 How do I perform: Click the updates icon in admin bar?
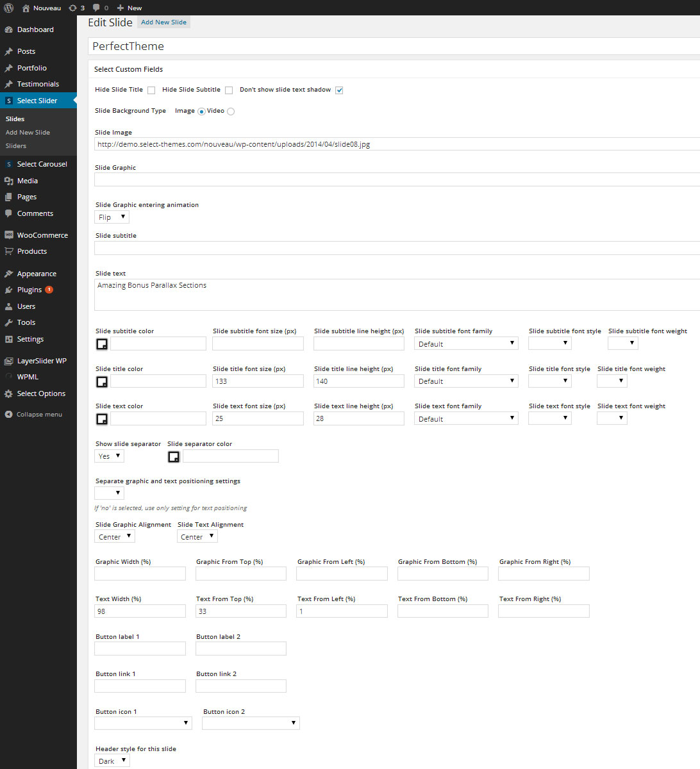pyautogui.click(x=72, y=8)
